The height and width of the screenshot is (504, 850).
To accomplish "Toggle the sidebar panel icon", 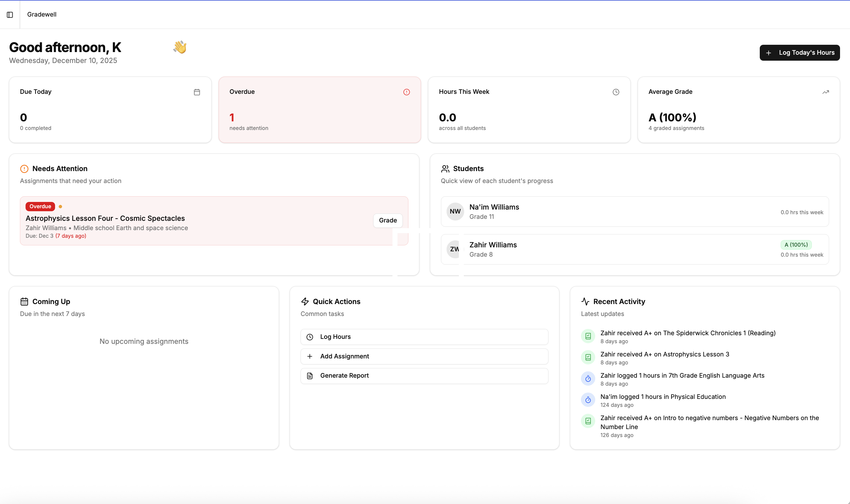I will point(10,15).
